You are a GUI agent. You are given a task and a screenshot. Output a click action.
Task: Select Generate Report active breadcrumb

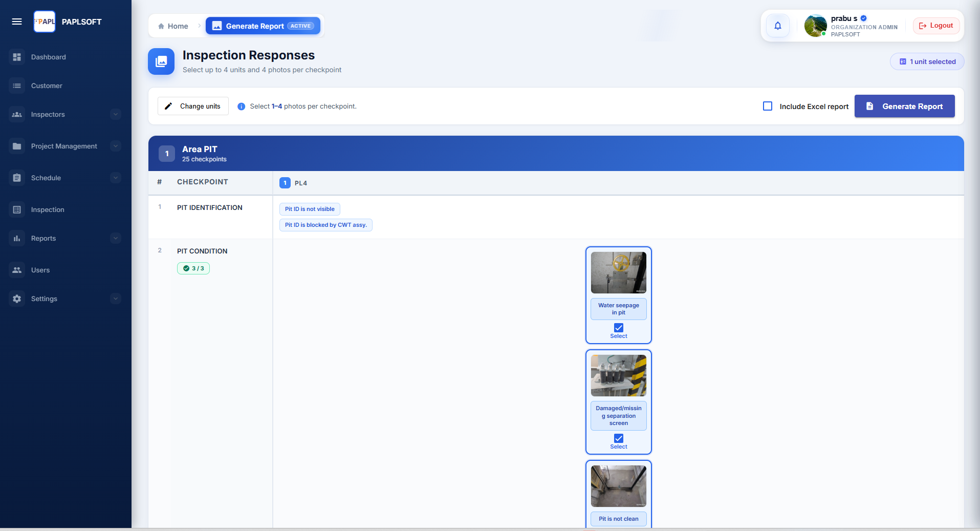pos(263,26)
